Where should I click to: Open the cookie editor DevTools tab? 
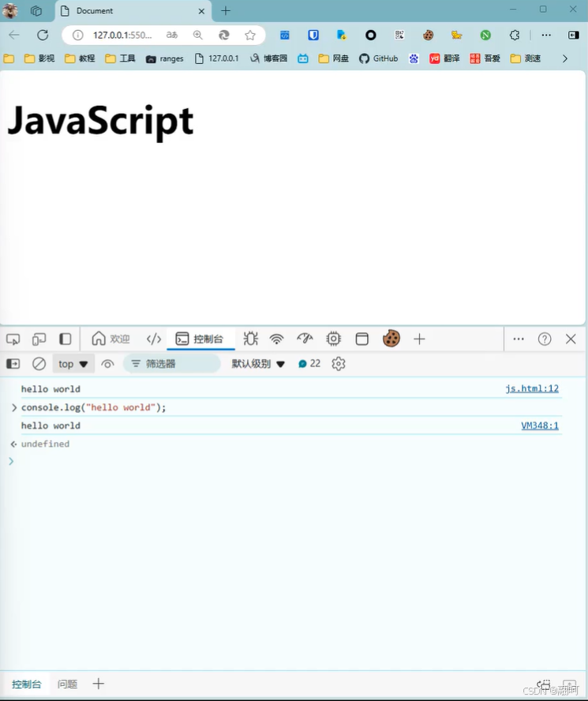click(391, 339)
